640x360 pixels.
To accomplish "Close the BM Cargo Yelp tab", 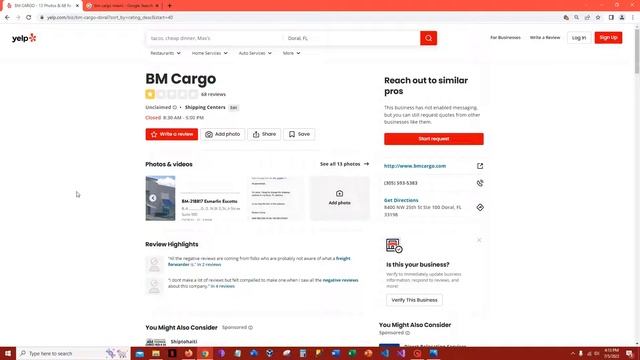I will (77, 6).
